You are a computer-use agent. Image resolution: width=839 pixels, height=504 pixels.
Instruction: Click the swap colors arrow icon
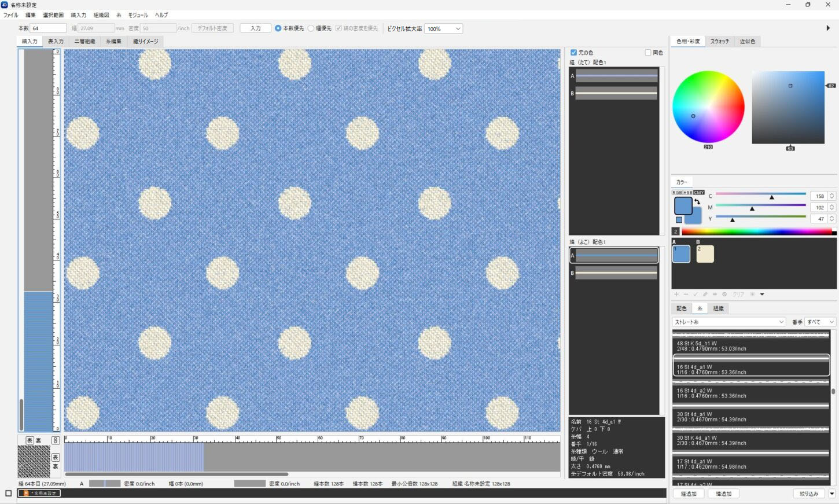pyautogui.click(x=697, y=202)
